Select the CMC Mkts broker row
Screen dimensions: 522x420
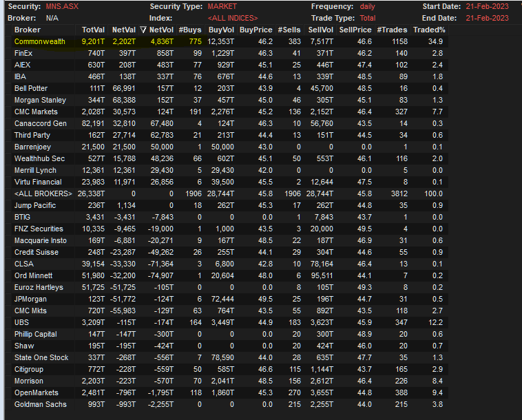tap(230, 311)
